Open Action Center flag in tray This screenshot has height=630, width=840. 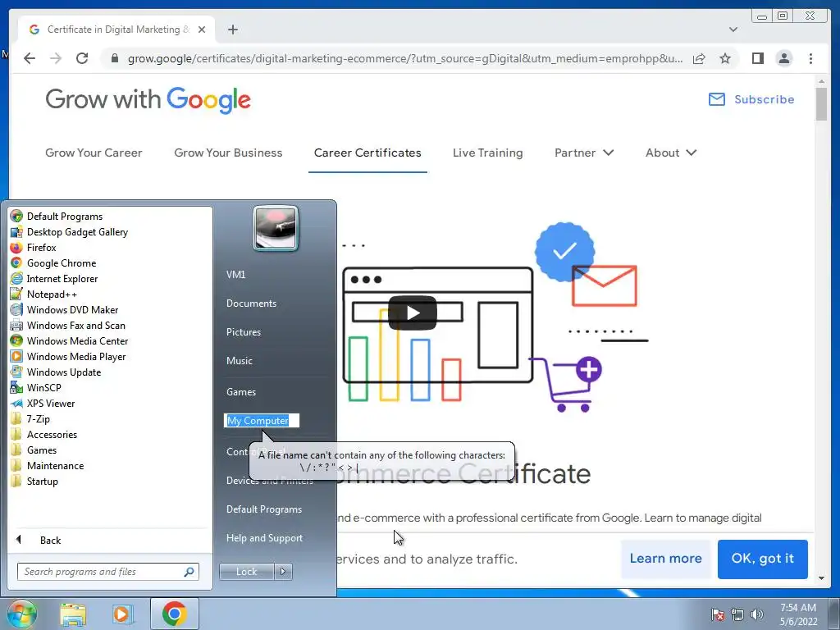[718, 614]
